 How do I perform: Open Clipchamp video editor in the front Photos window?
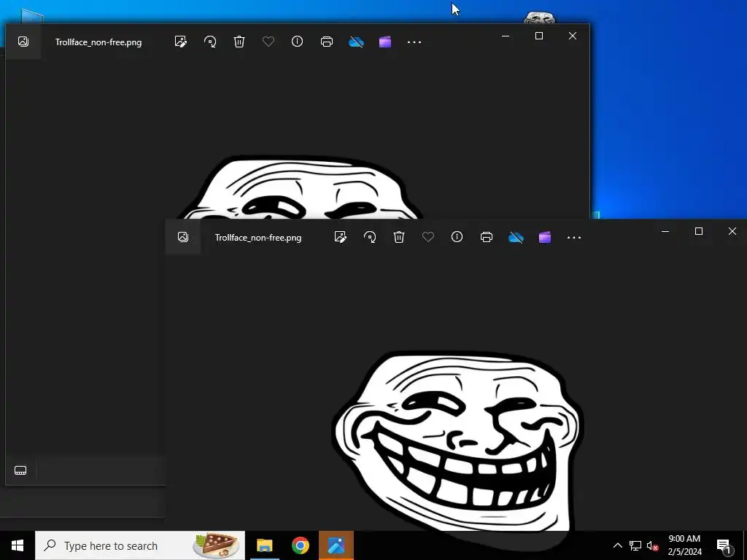[544, 237]
